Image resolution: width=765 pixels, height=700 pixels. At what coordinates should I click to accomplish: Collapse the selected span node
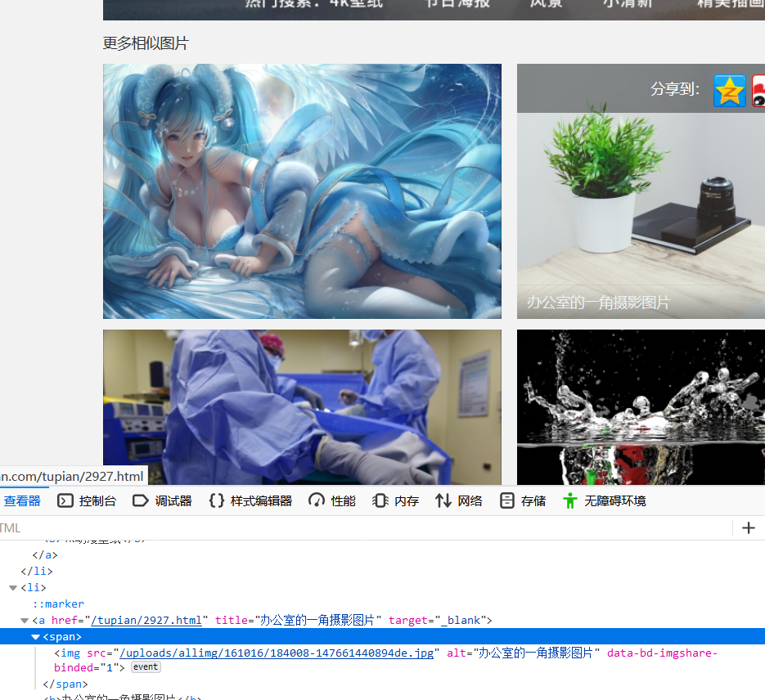35,637
